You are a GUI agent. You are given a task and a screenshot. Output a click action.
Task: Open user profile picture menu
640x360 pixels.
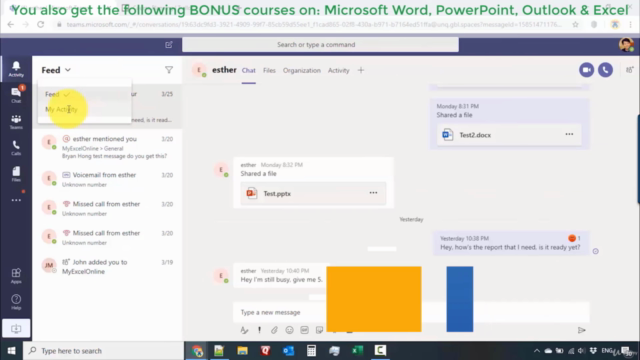[x=626, y=44]
